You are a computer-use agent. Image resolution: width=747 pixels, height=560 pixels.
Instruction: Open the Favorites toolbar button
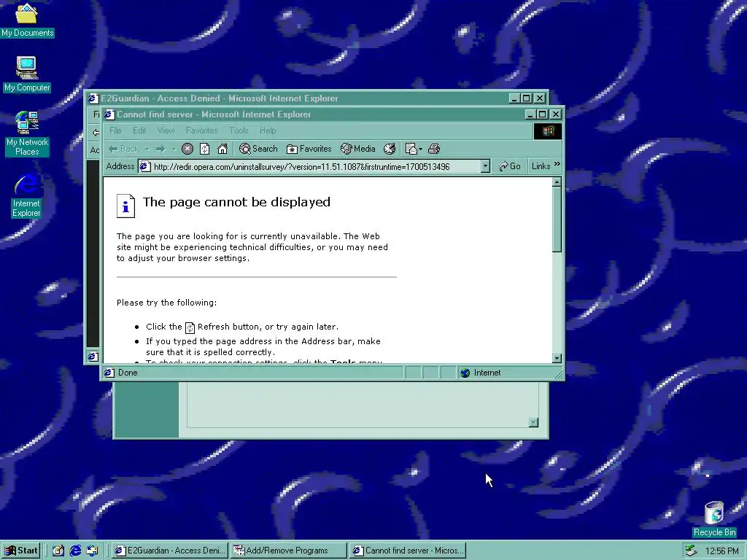(x=309, y=149)
